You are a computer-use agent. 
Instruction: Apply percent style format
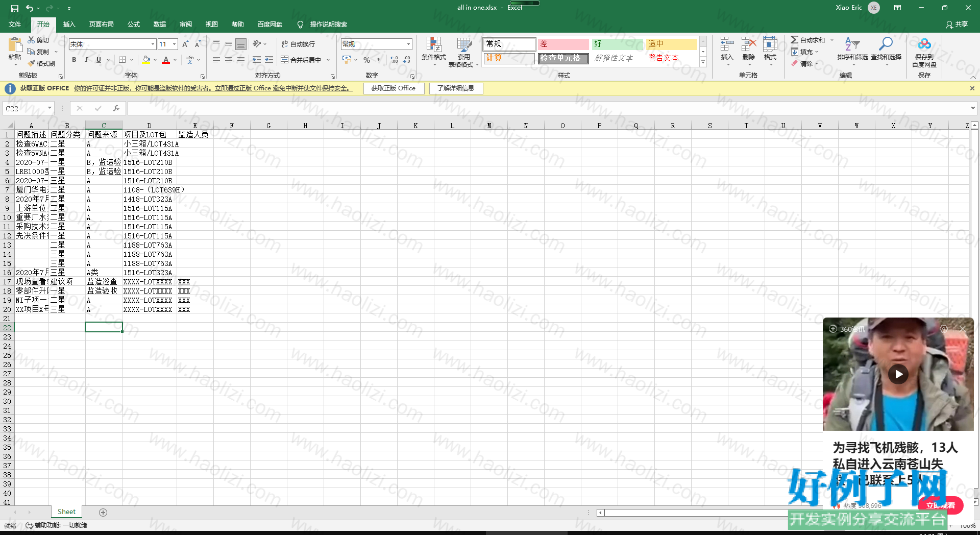click(x=366, y=60)
